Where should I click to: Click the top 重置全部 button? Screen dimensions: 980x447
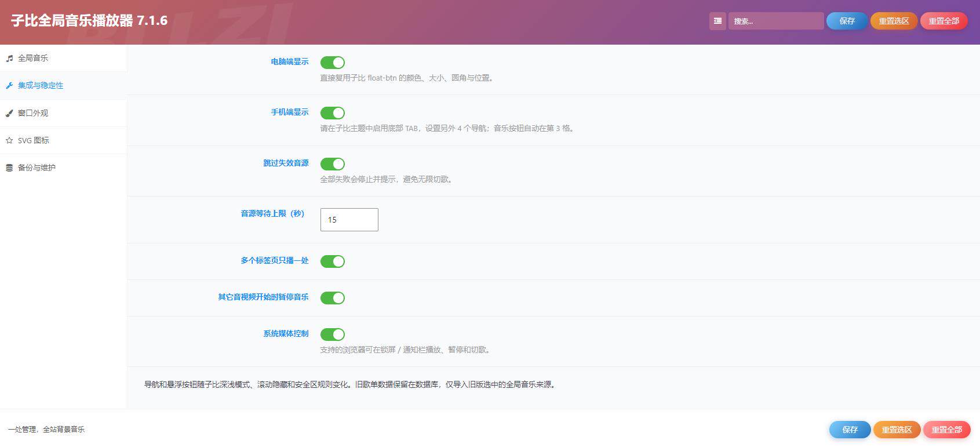pyautogui.click(x=944, y=21)
